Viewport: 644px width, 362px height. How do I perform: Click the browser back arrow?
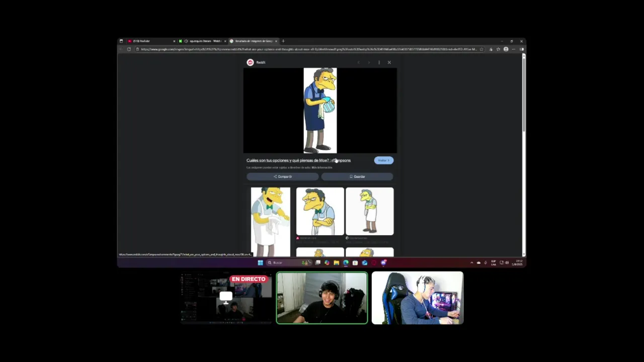[x=121, y=49]
